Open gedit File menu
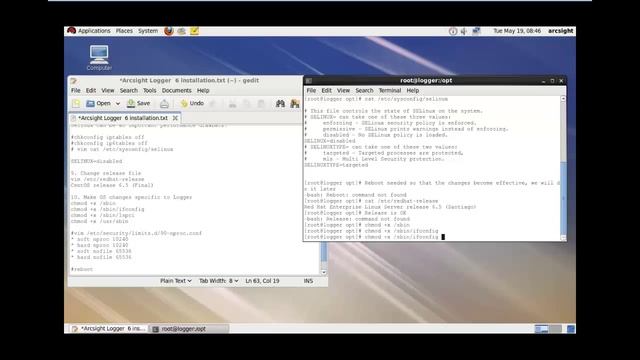 [x=76, y=91]
